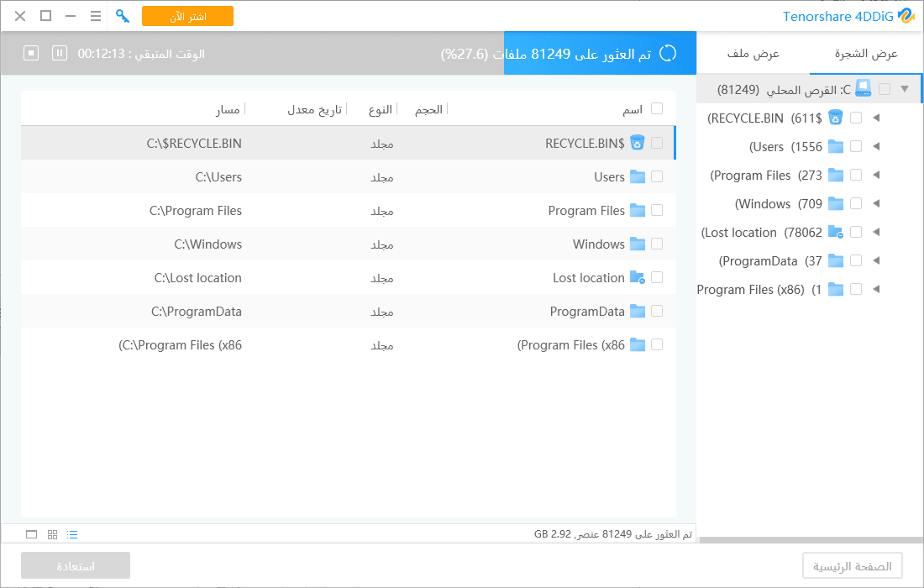
Task: Click the scan progress bar showing 27.6%
Action: 349,53
